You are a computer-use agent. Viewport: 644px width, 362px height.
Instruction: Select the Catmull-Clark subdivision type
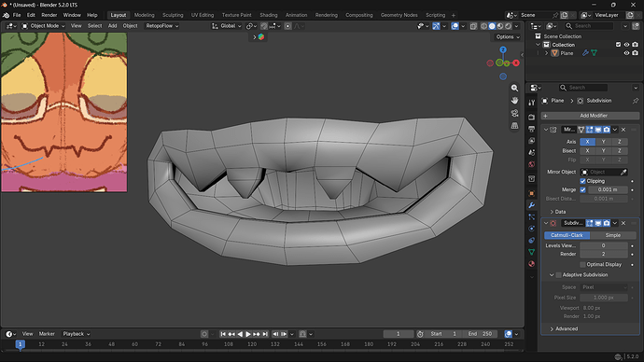tap(567, 235)
